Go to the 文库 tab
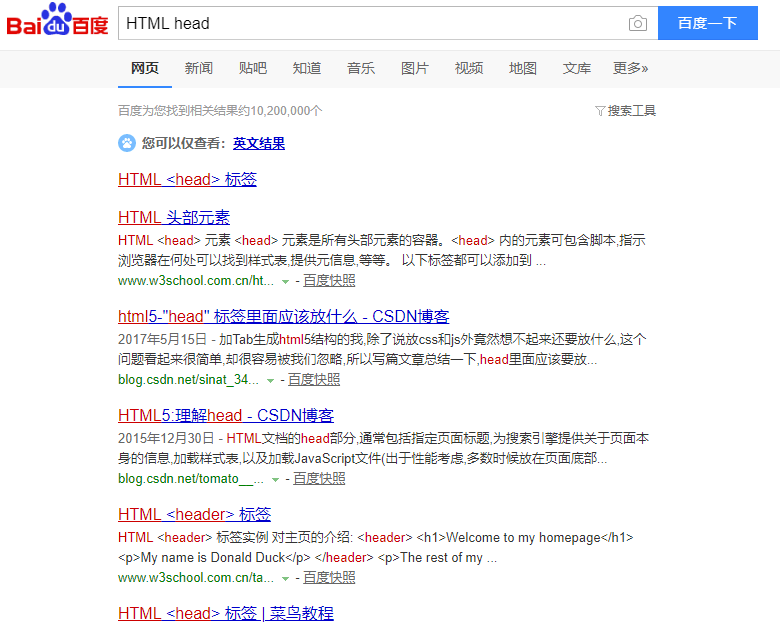Screen dimensions: 780x627 [576, 68]
